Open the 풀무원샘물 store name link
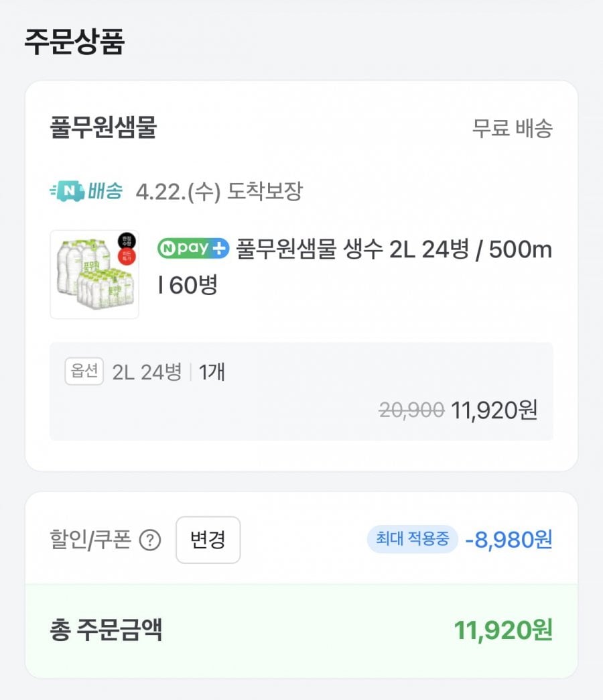Screen dimensions: 603x700 point(103,127)
